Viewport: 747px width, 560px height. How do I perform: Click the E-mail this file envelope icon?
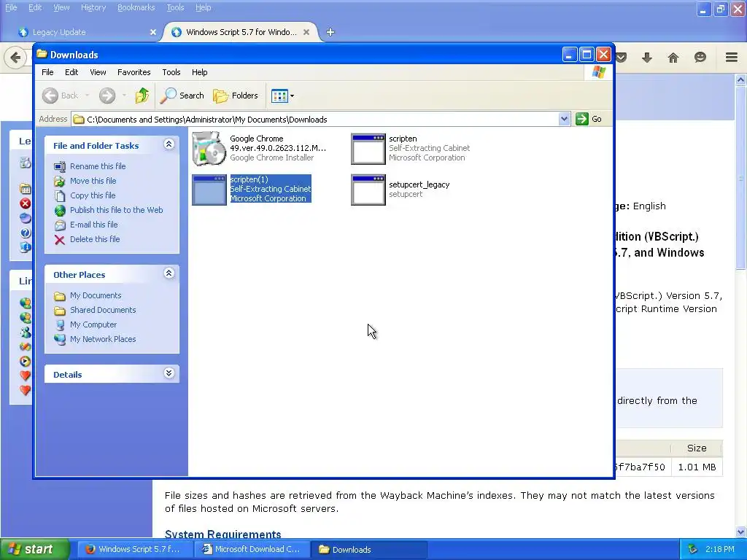coord(60,225)
